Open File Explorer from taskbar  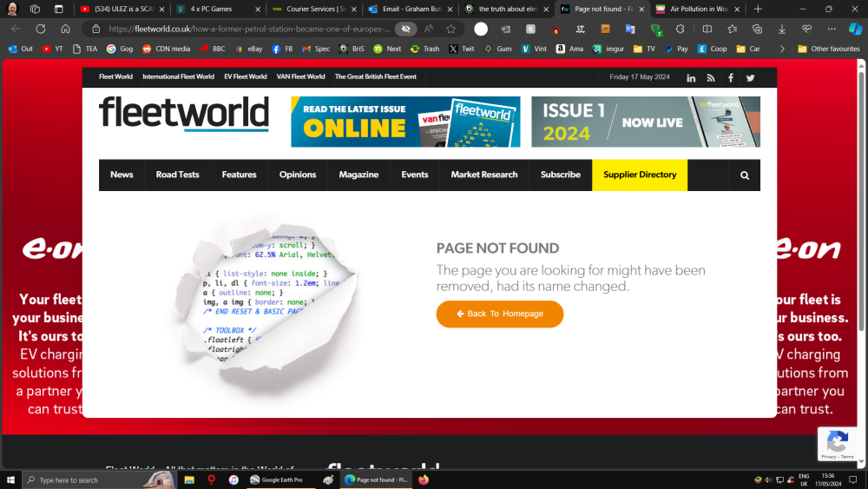pyautogui.click(x=189, y=479)
